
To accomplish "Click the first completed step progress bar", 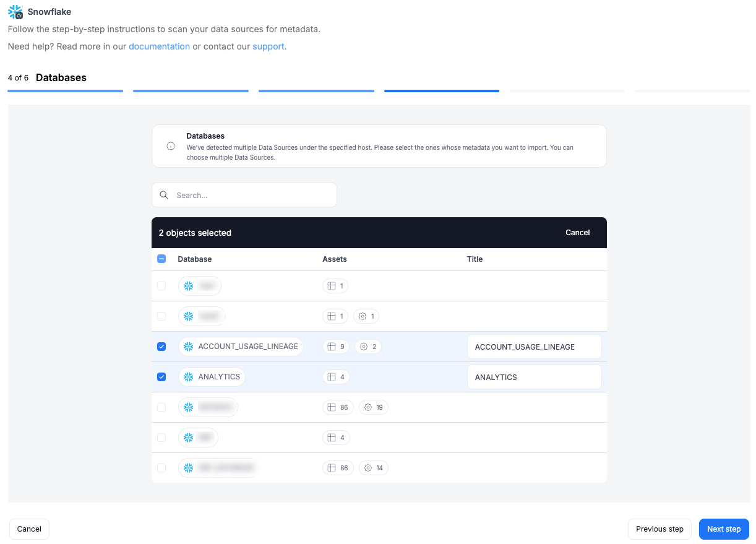I will tap(65, 91).
